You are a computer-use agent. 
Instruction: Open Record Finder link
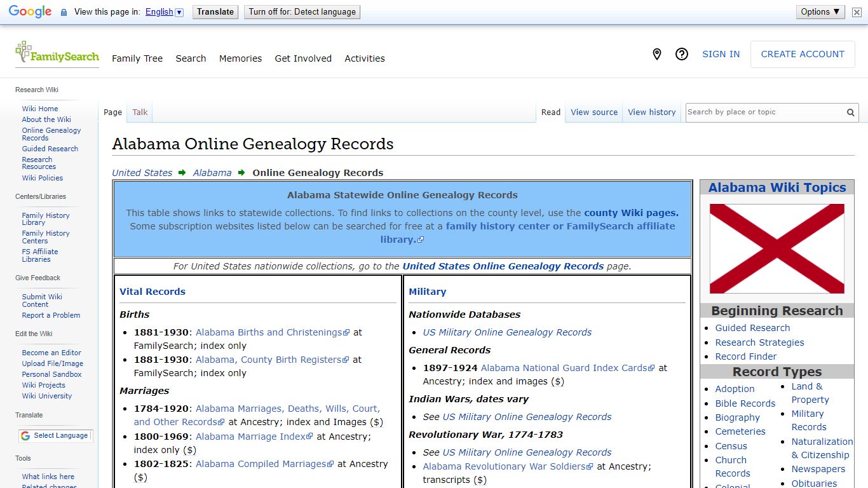(746, 356)
